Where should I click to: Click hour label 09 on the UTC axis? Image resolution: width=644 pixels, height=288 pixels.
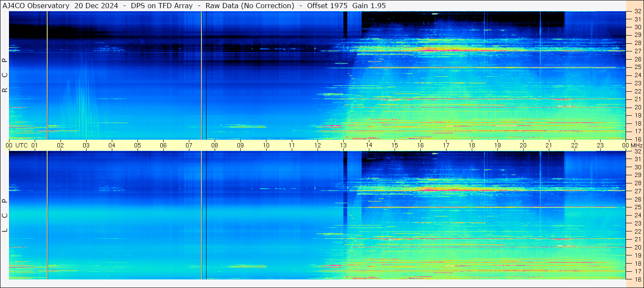[240, 145]
